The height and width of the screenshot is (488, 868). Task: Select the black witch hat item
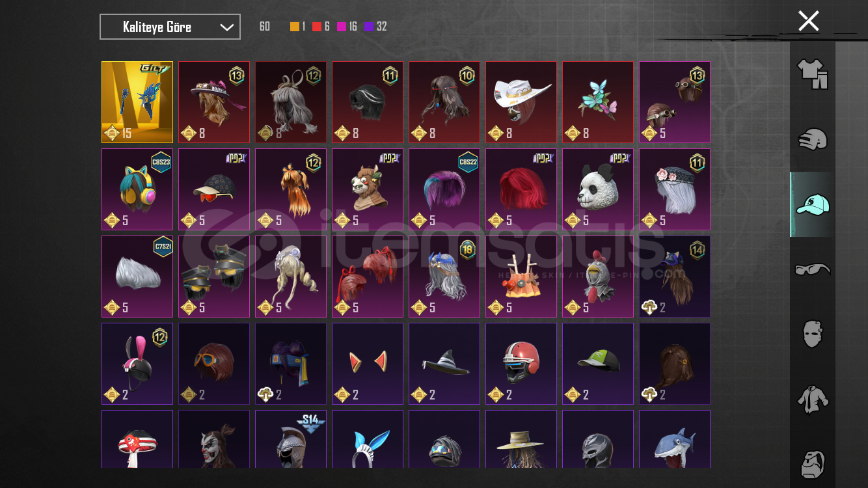[x=444, y=364]
